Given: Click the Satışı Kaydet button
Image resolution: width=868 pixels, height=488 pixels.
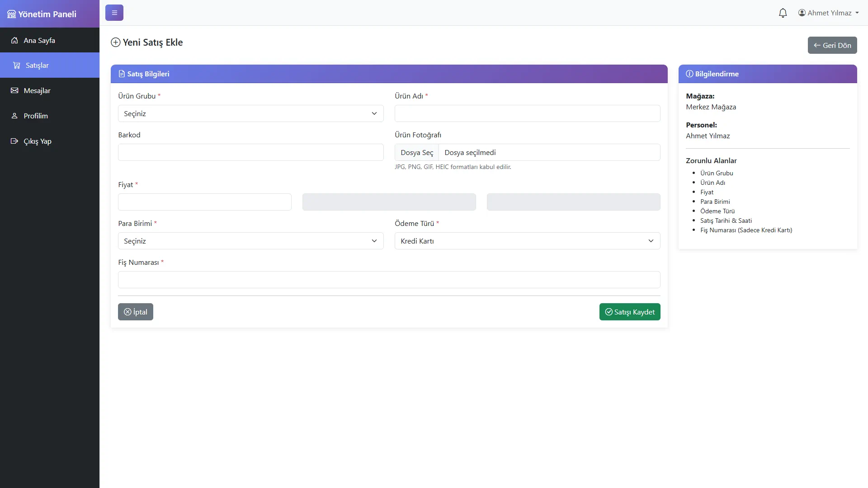Looking at the screenshot, I should click(x=630, y=312).
